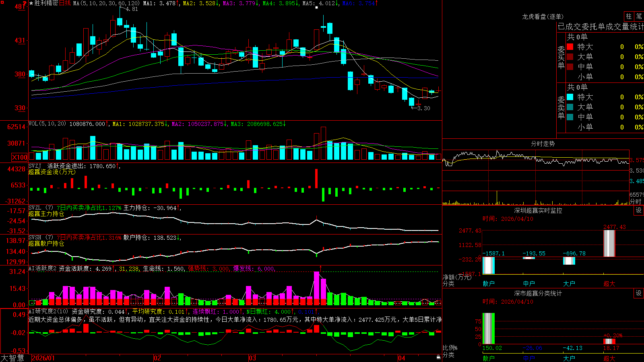Click the star icon before 胜利精密

click(31, 3)
